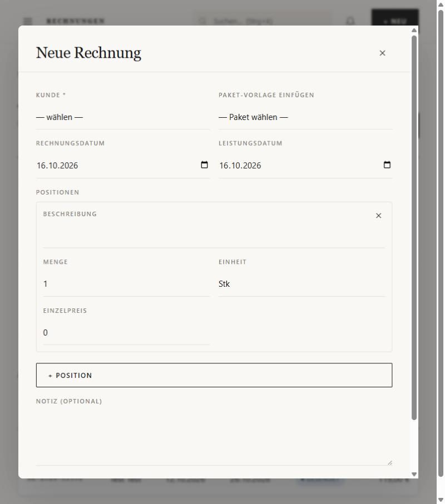Viewport: 445px width, 504px height.
Task: Click the page scrollbar thumb at window edge
Action: click(441, 243)
